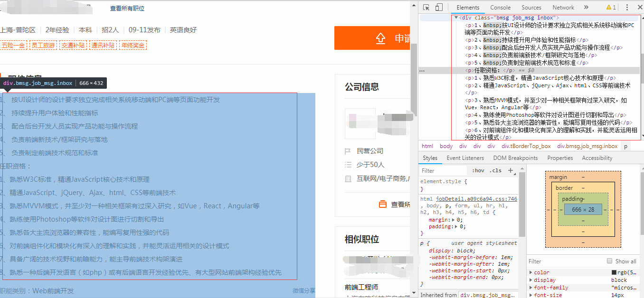Open the DOM Breakpoints tab
The image size is (644, 298).
pyautogui.click(x=516, y=158)
